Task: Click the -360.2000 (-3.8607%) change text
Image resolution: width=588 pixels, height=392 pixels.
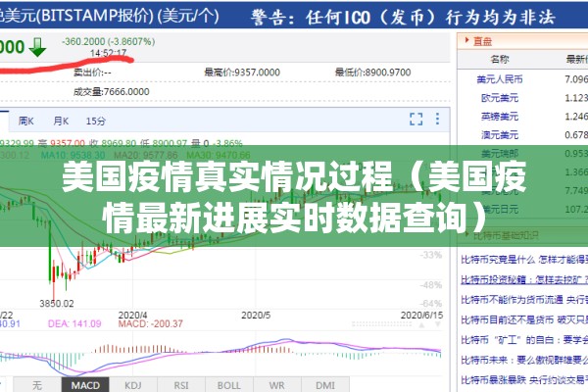Action: click(109, 41)
